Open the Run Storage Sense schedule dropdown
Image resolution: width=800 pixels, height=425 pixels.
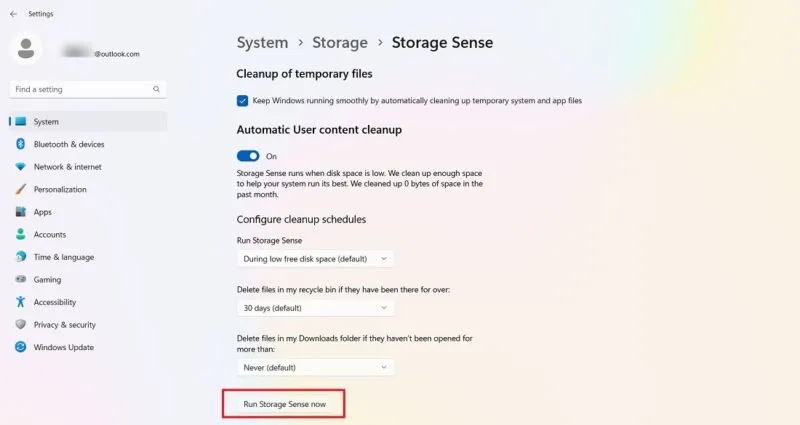click(318, 259)
